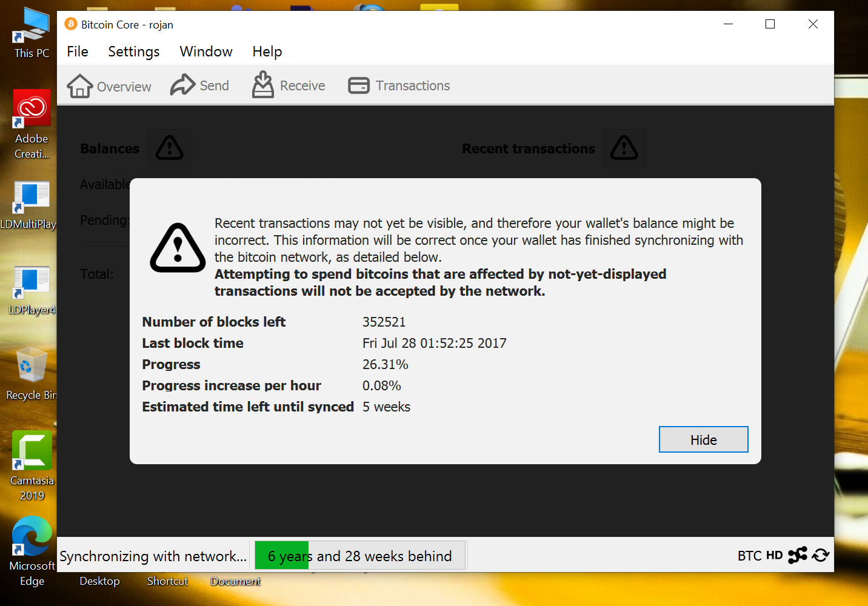The image size is (868, 606).
Task: Click the Hide button in sync dialog
Action: click(x=704, y=439)
